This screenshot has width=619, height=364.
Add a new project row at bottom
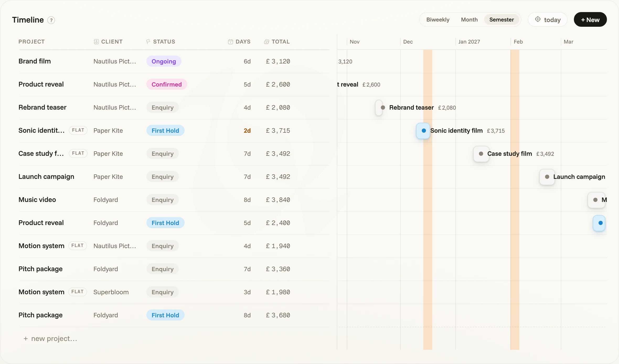tap(50, 339)
